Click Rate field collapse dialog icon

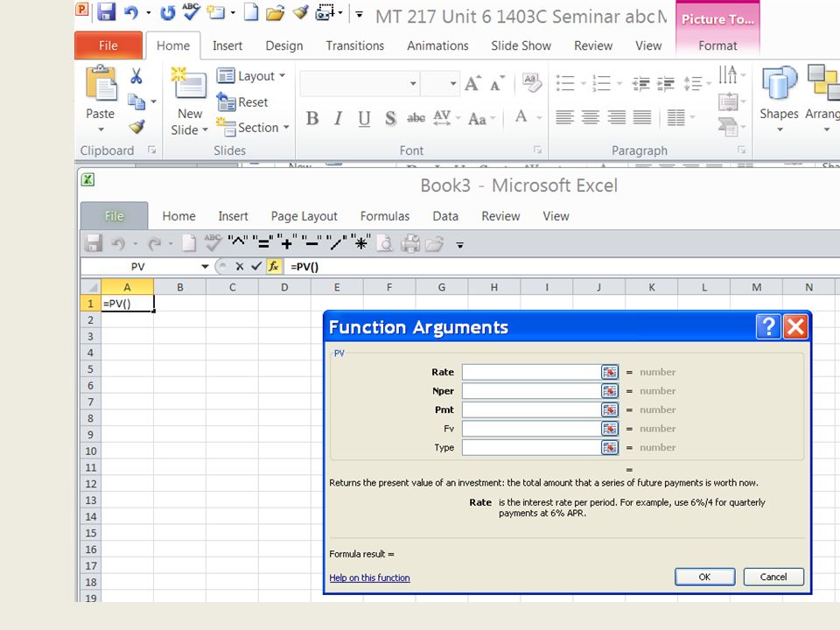(610, 372)
